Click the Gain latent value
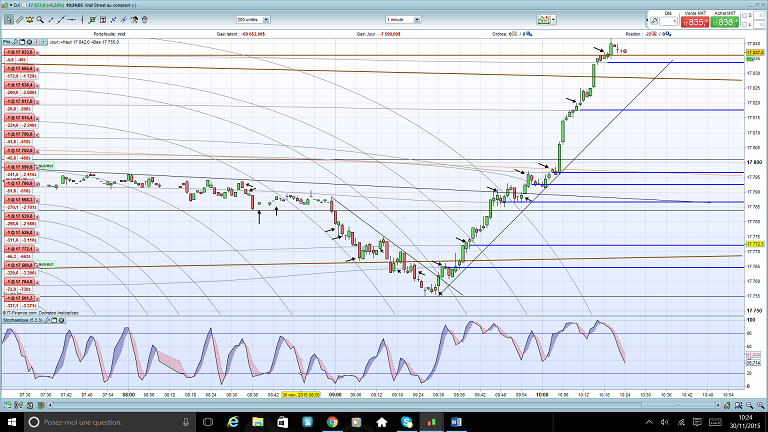This screenshot has height=432, width=768. (x=253, y=34)
